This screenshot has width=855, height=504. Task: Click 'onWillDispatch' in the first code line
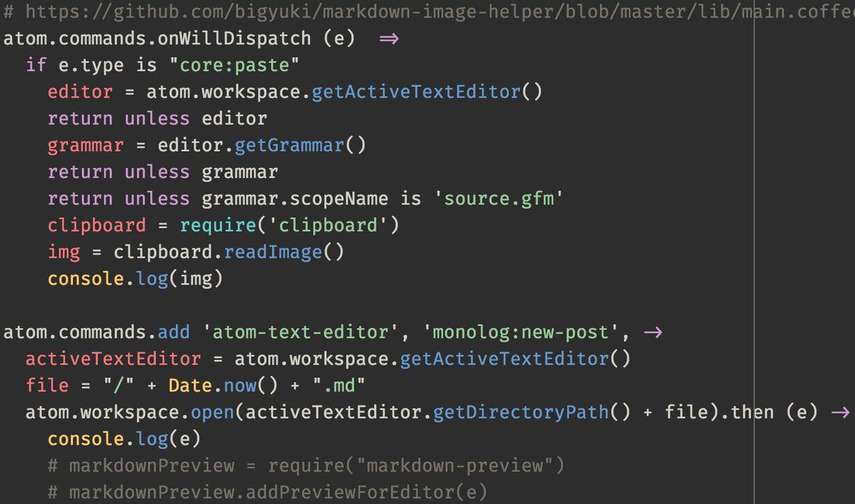click(x=234, y=38)
